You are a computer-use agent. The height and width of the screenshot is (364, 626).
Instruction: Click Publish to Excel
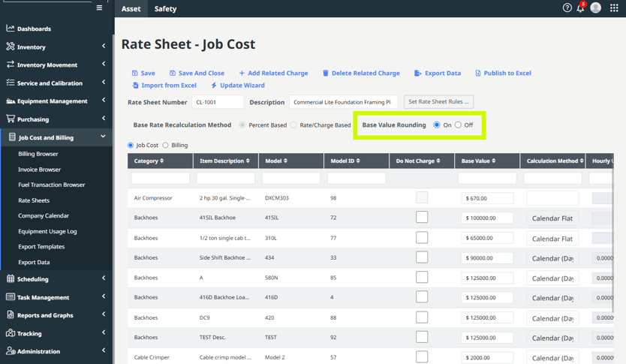point(503,73)
